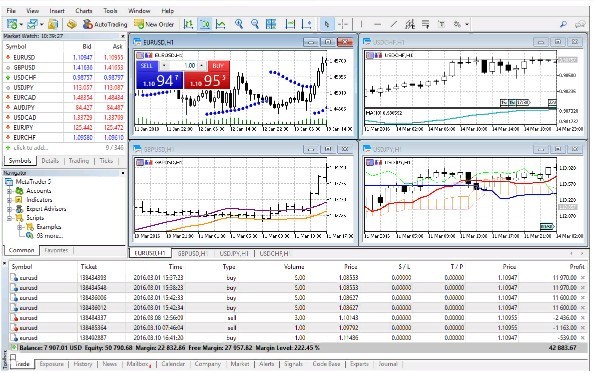Expand the Accounts node in Navigator
594x373 pixels.
pyautogui.click(x=9, y=191)
